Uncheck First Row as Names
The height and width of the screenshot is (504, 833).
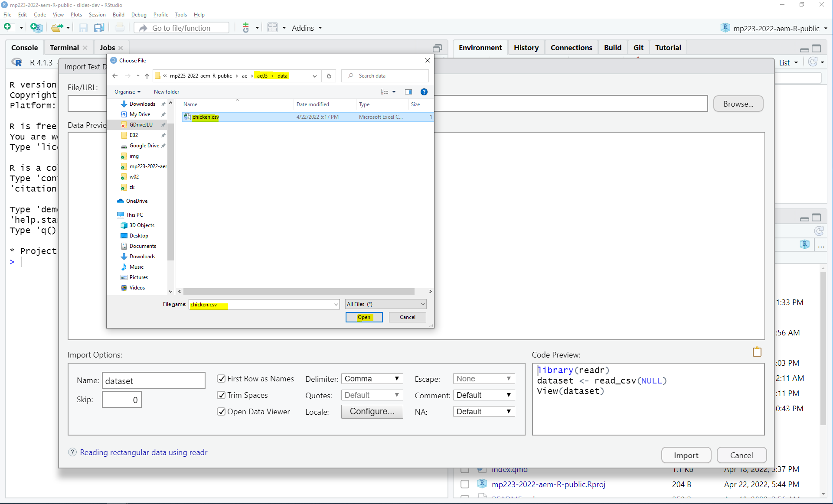click(221, 379)
